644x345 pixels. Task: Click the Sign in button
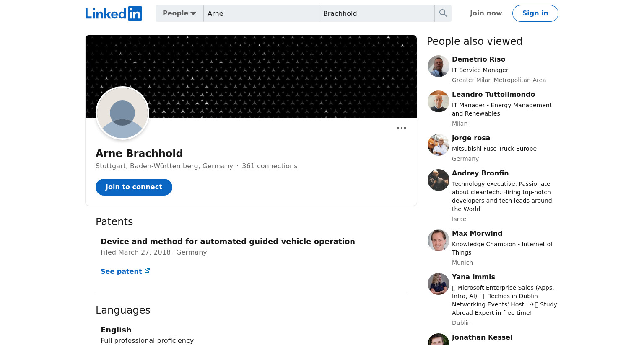point(535,13)
